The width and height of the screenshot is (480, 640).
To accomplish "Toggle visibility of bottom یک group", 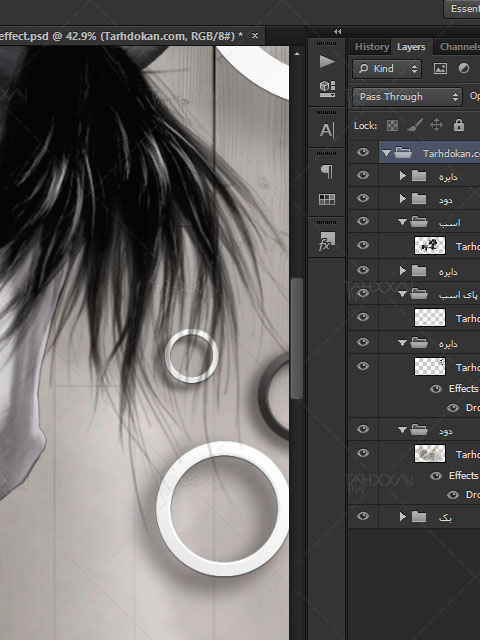I will pyautogui.click(x=363, y=516).
